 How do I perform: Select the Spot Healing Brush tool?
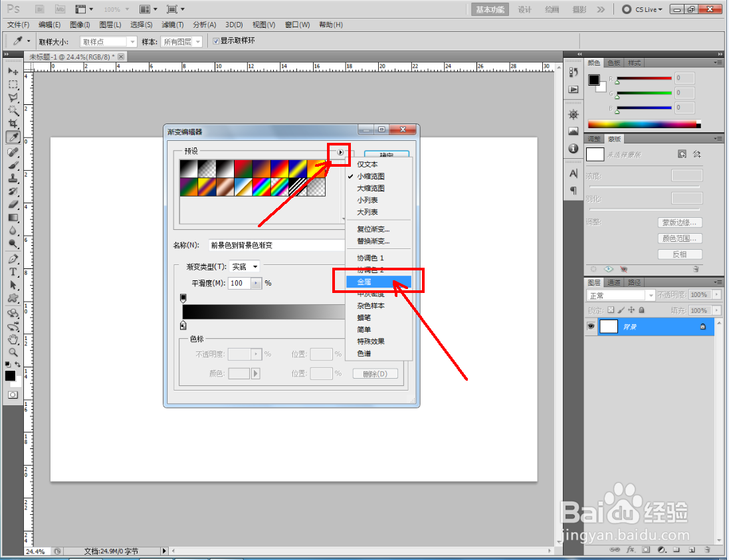(x=13, y=152)
